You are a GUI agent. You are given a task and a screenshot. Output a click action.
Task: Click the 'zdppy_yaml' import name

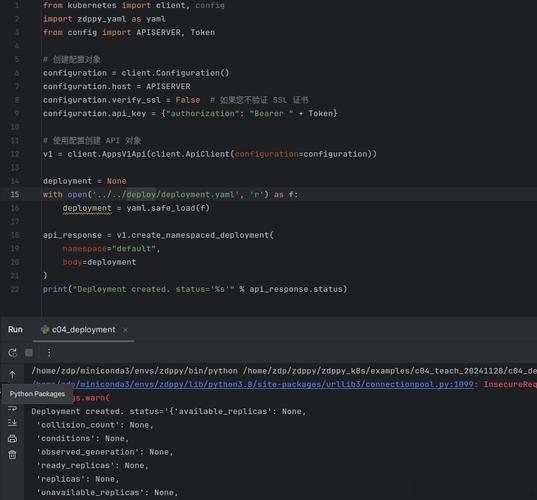tap(102, 19)
